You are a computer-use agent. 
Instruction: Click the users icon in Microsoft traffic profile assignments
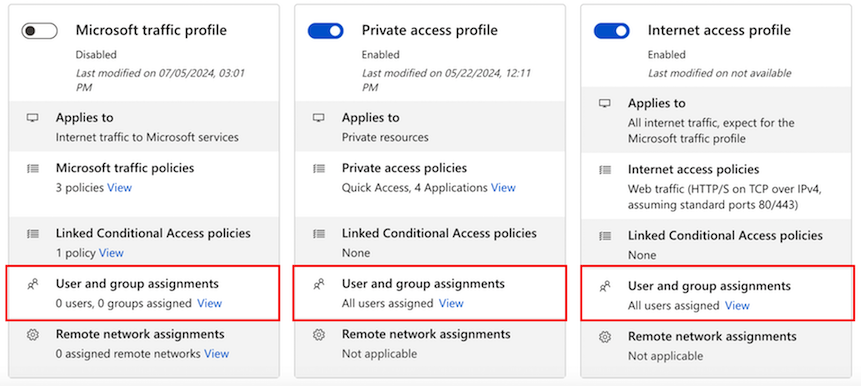[x=32, y=284]
